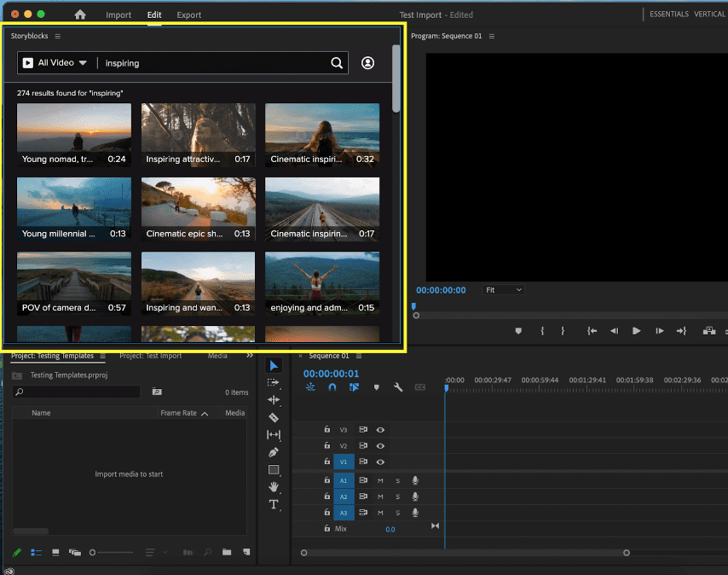
Task: Pick the Ripple Edit tool
Action: [274, 400]
